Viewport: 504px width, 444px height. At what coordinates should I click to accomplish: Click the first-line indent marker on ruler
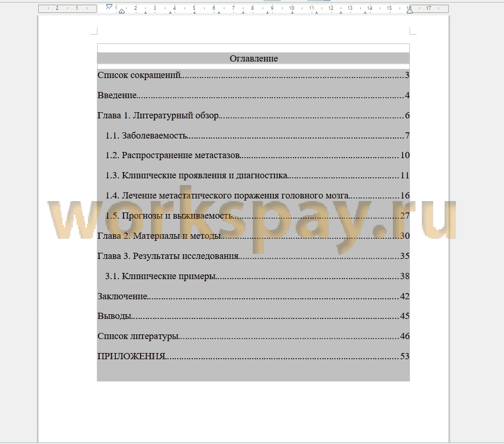click(x=109, y=6)
